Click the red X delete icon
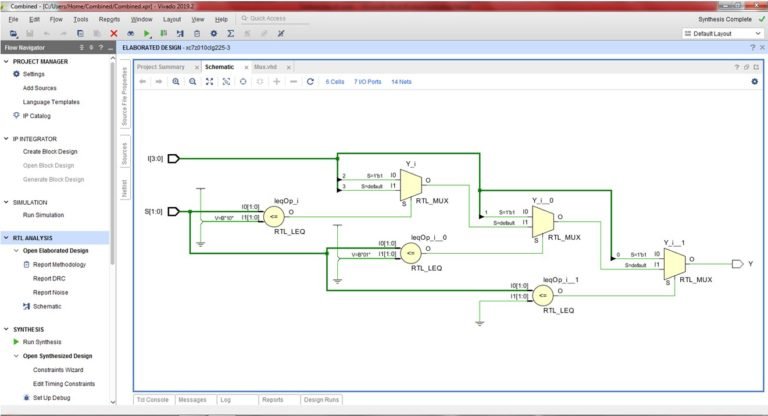The image size is (768, 416). (114, 34)
